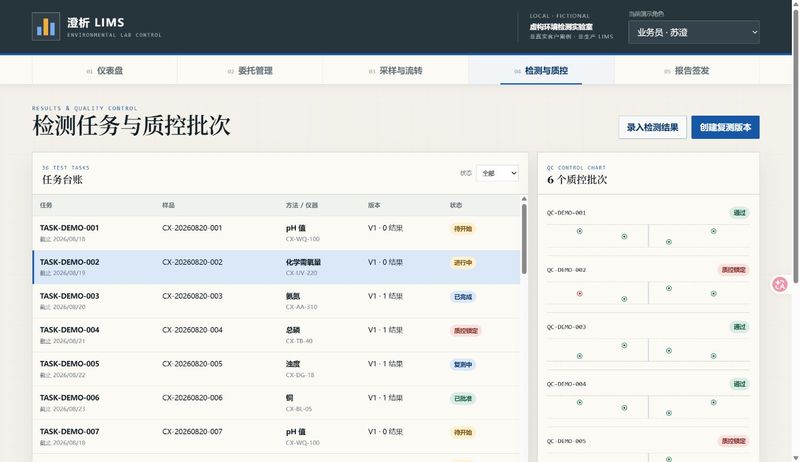Open the 委托管理 tab

click(250, 71)
